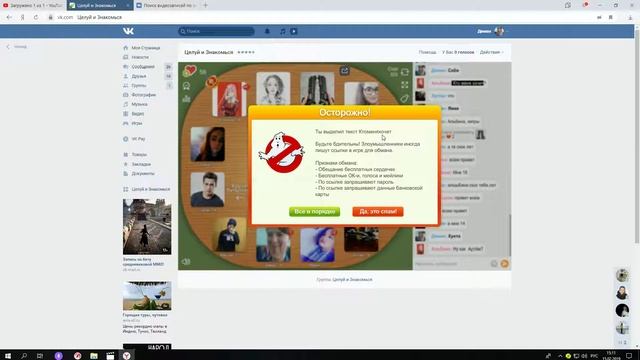Open Друзья in sidebar
Viewport: 640px width, 360px height.
(139, 76)
